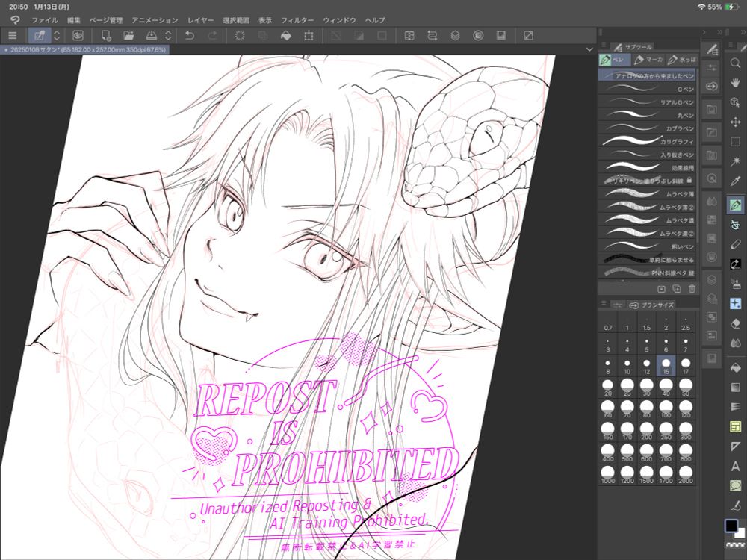Select the Balloon speech bubble tool
Viewport: 747px width, 560px height.
736,486
